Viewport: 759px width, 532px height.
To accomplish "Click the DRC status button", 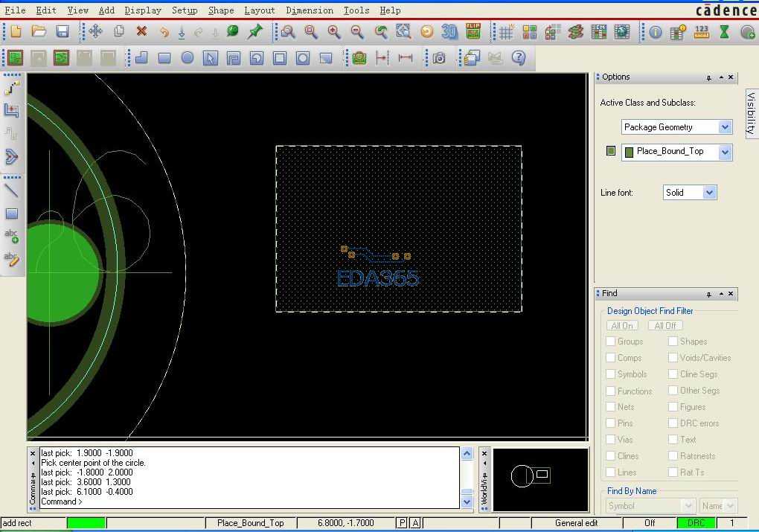I will point(696,523).
